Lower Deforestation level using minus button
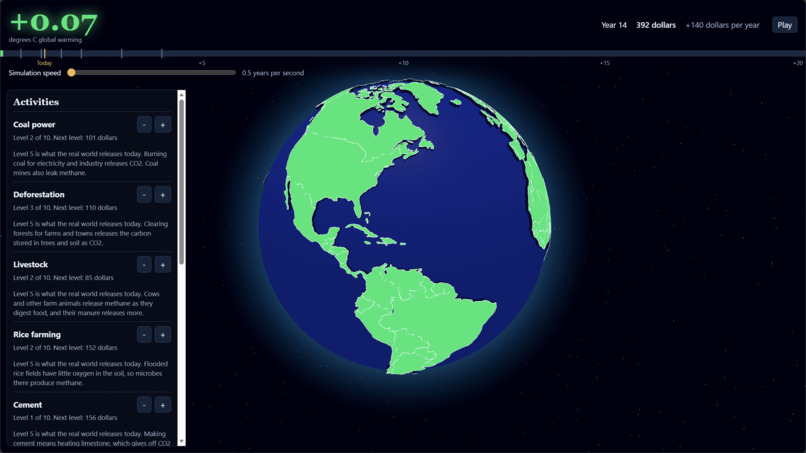The height and width of the screenshot is (453, 806). coord(144,195)
